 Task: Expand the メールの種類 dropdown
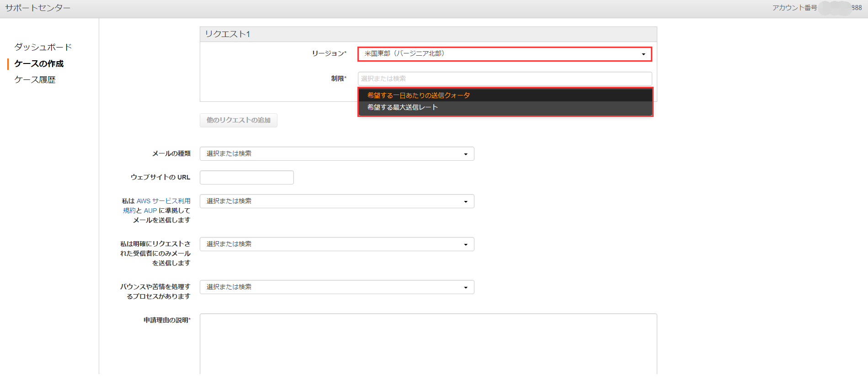click(x=336, y=154)
